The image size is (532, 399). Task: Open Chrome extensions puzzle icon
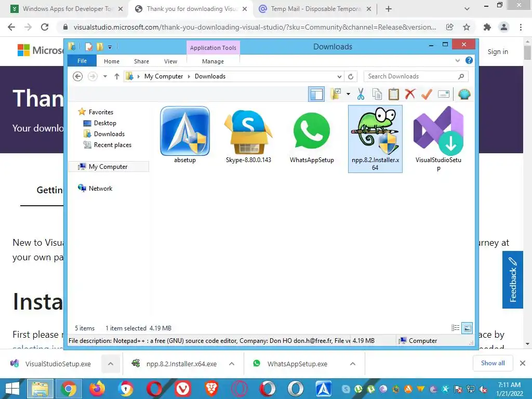487,27
